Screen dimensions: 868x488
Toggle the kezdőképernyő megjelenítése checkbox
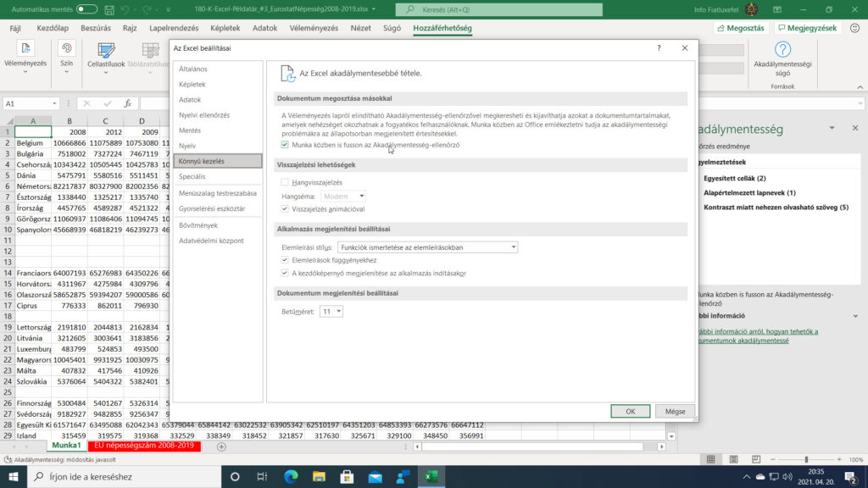click(285, 274)
